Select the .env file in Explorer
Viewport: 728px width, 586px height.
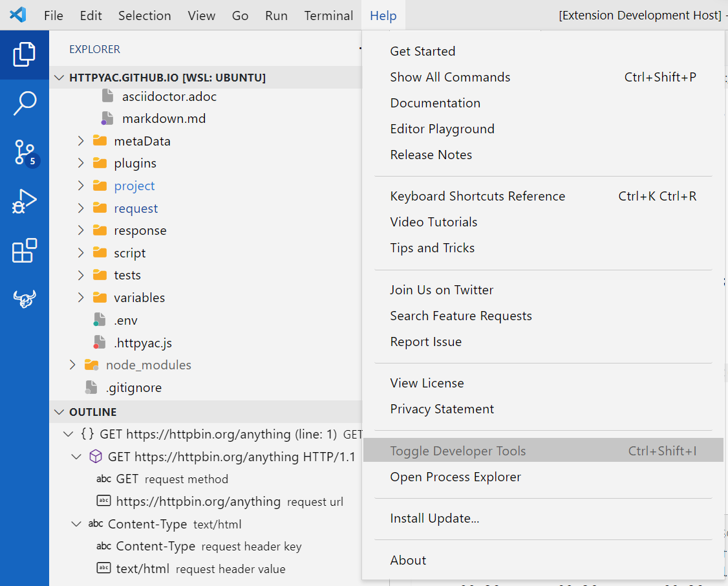(125, 320)
